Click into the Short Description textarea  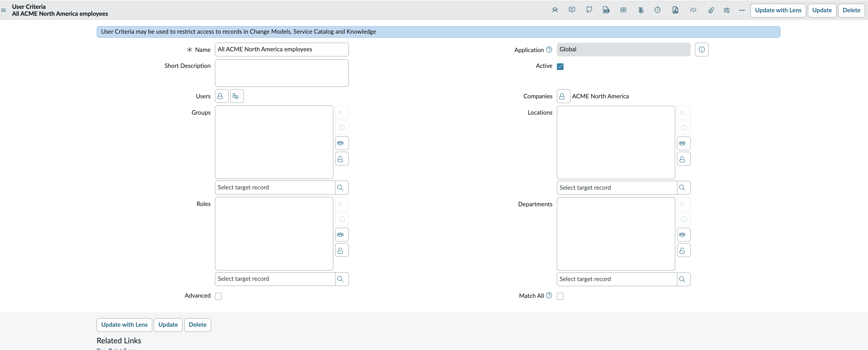[x=282, y=73]
